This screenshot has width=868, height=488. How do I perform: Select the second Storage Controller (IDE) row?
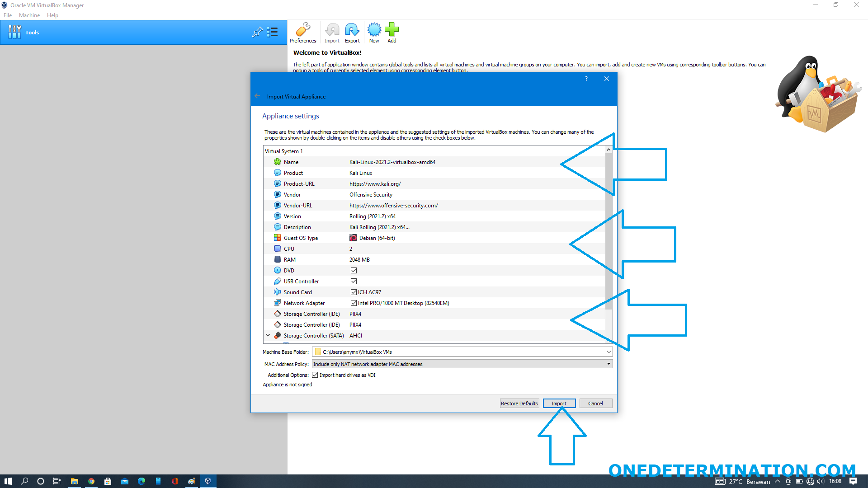[434, 324]
